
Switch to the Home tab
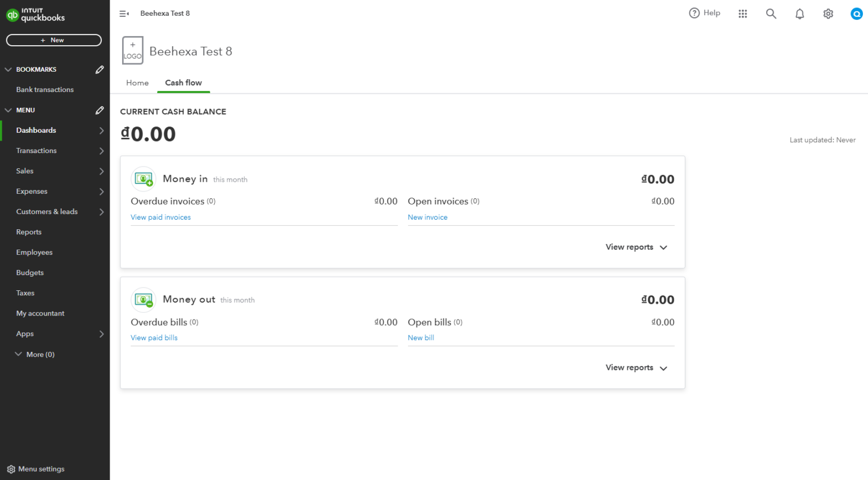point(137,82)
